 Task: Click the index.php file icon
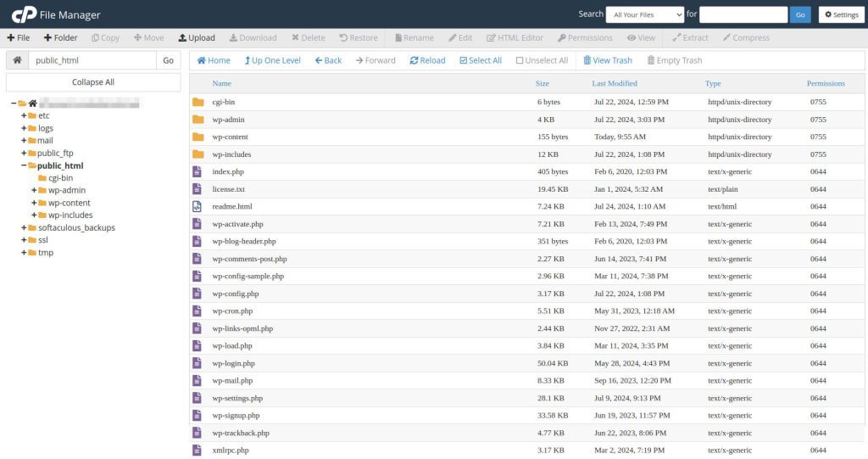(x=197, y=172)
